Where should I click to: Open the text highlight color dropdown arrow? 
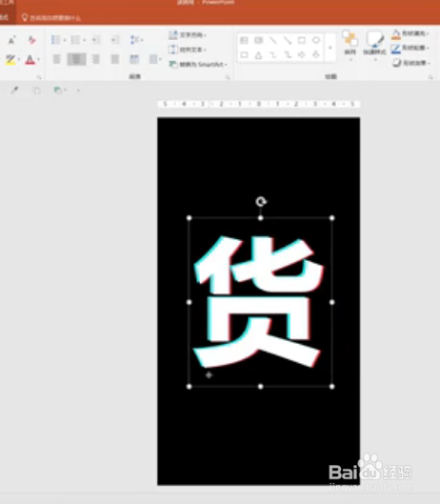tap(19, 60)
